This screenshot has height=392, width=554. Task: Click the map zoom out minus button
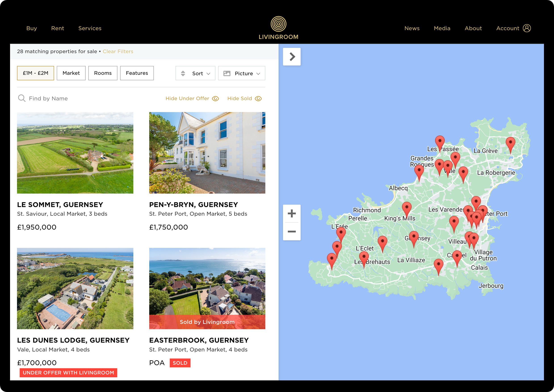click(292, 232)
